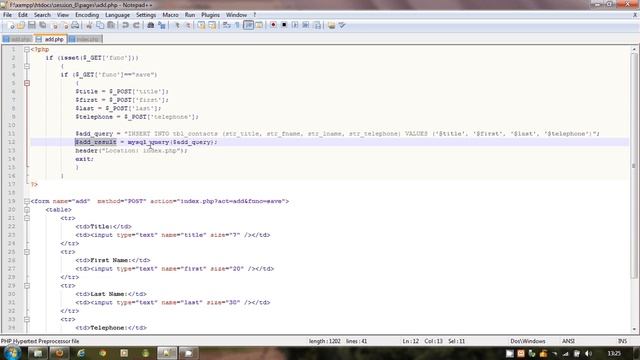Image resolution: width=640 pixels, height=360 pixels.
Task: Click the Zoom In toolbar icon
Action: click(177, 25)
